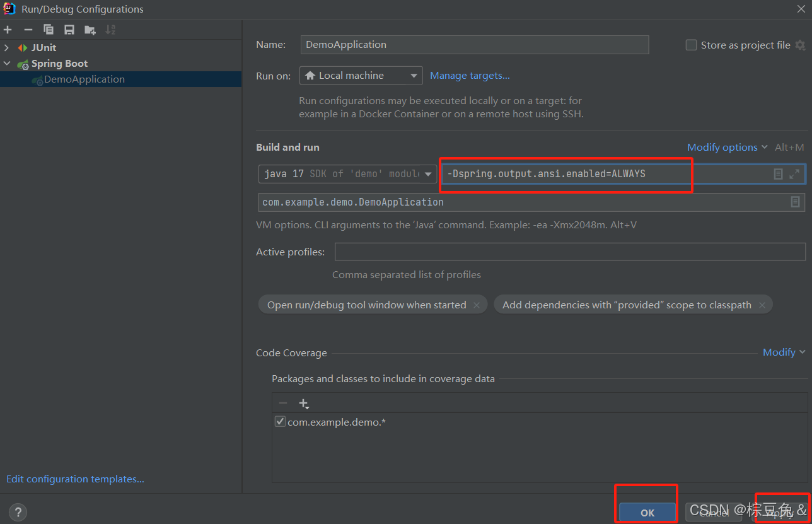
Task: Open Store as project file gear settings
Action: pyautogui.click(x=800, y=45)
